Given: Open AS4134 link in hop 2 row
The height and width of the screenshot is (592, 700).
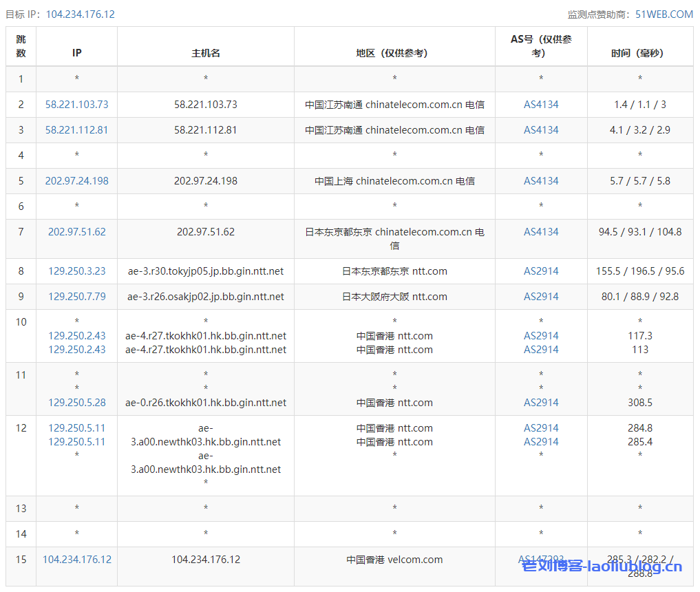Looking at the screenshot, I should tap(541, 105).
